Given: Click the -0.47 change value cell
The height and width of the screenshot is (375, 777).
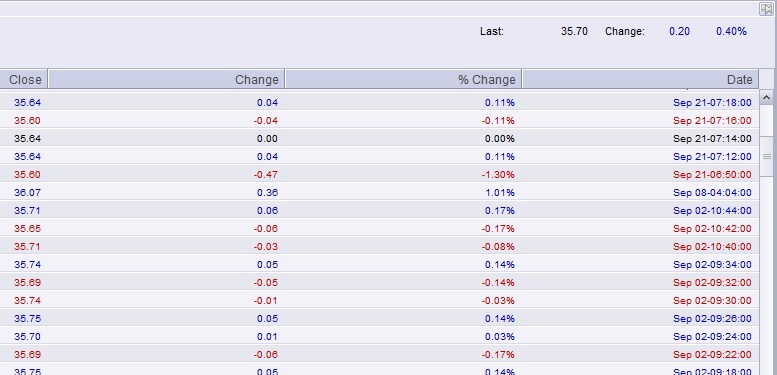Looking at the screenshot, I should [266, 174].
